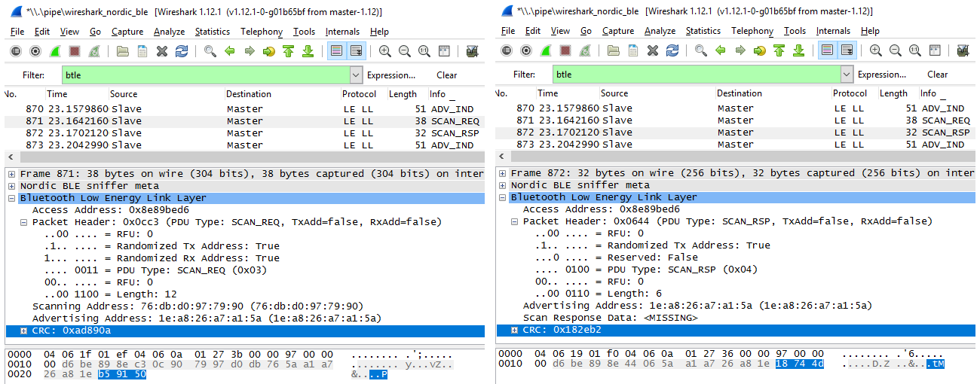Jump to last packet in left window

point(308,51)
